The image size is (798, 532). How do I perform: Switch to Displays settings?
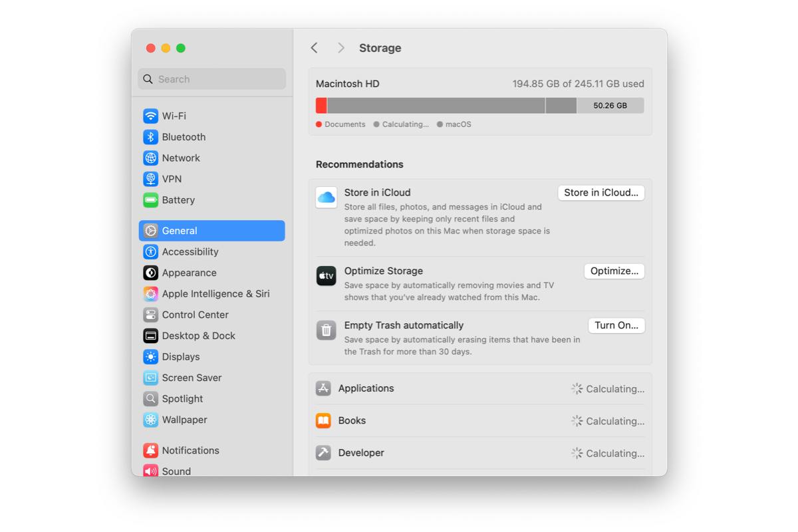[212, 357]
